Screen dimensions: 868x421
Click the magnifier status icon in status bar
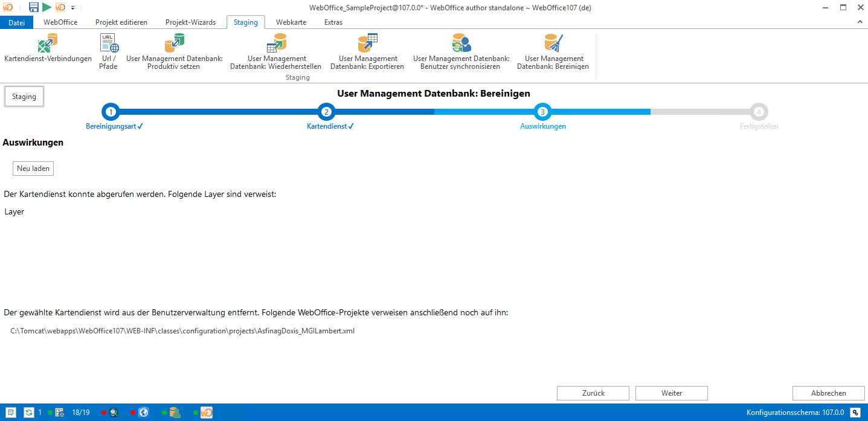click(114, 413)
